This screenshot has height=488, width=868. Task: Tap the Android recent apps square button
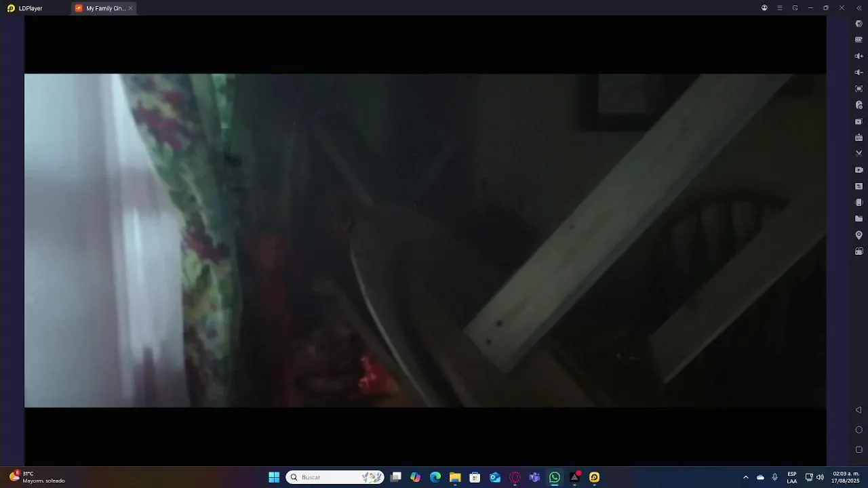pos(859,449)
